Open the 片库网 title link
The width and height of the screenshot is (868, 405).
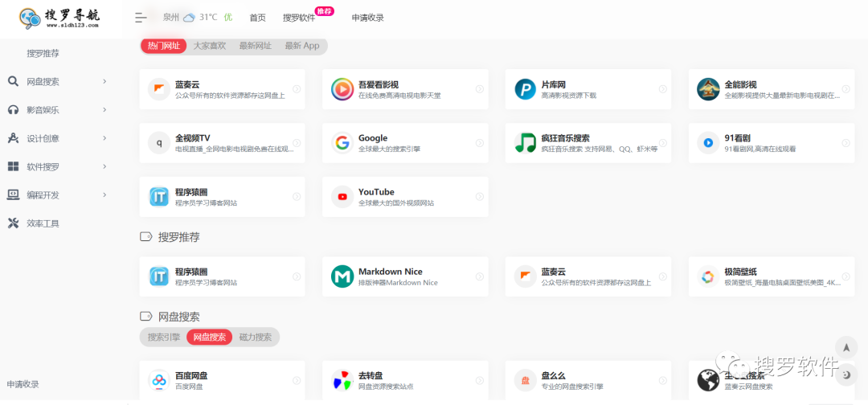554,84
